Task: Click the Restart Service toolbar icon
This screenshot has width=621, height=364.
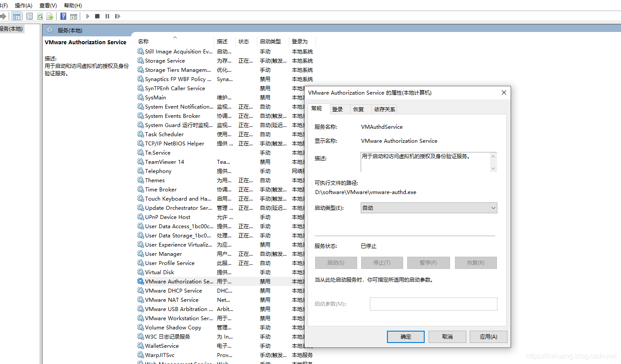Action: 117,16
